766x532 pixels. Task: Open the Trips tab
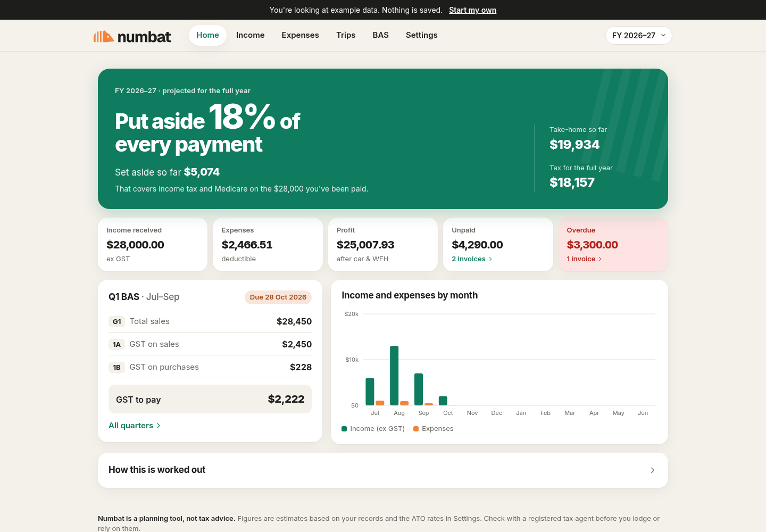coord(346,35)
